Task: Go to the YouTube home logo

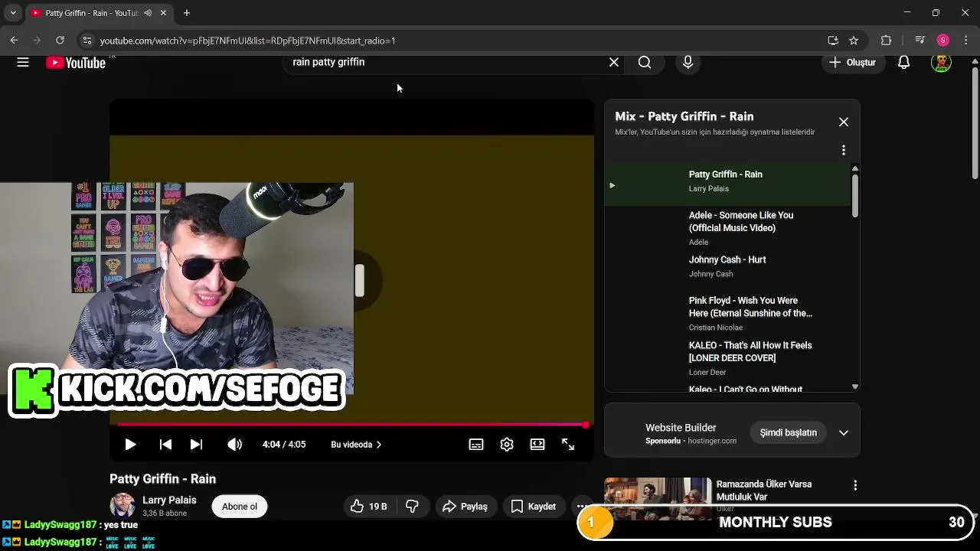Action: click(76, 63)
